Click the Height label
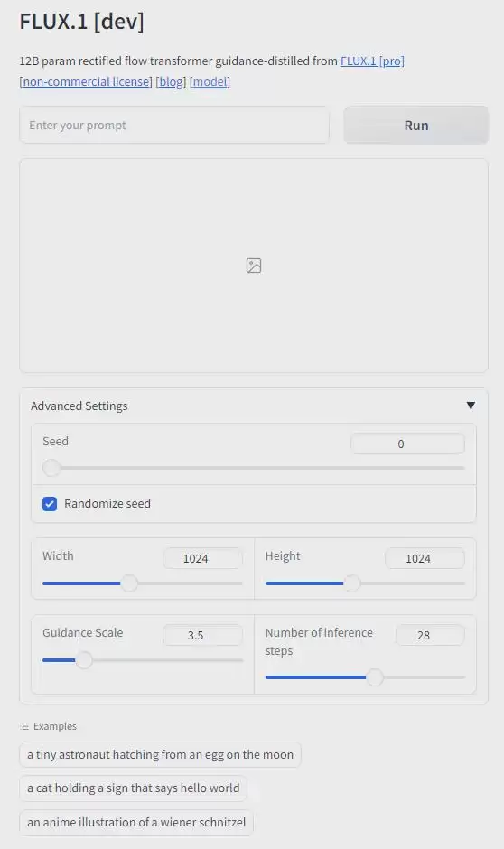 tap(283, 556)
